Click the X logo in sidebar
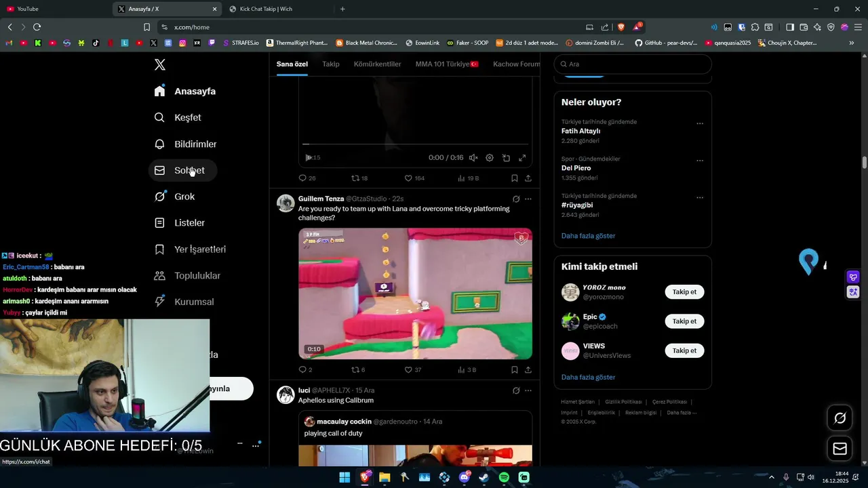 click(x=159, y=65)
